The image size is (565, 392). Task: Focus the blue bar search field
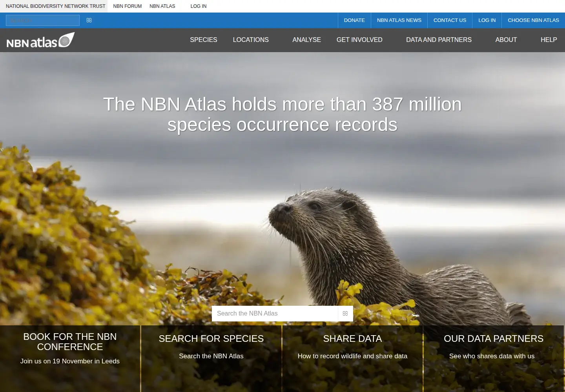coord(43,20)
